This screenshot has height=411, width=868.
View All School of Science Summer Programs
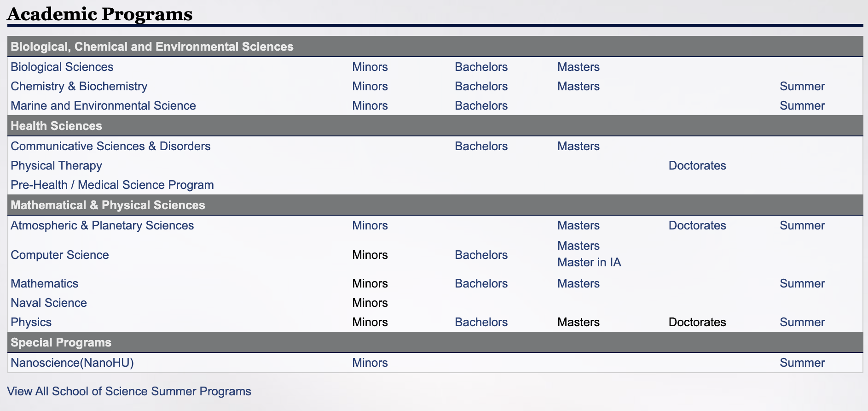click(x=129, y=391)
